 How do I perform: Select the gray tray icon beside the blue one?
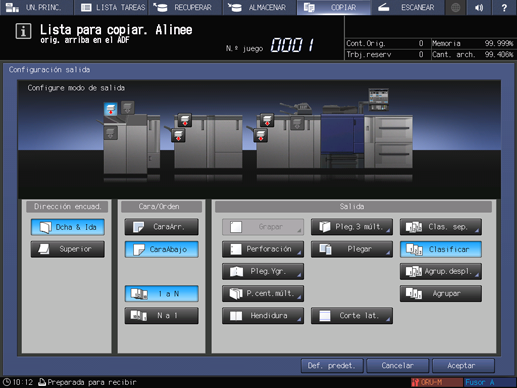[x=127, y=108]
